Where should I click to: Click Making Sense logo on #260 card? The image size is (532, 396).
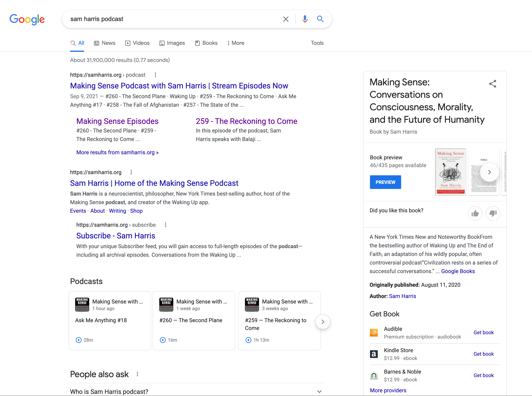pos(166,305)
